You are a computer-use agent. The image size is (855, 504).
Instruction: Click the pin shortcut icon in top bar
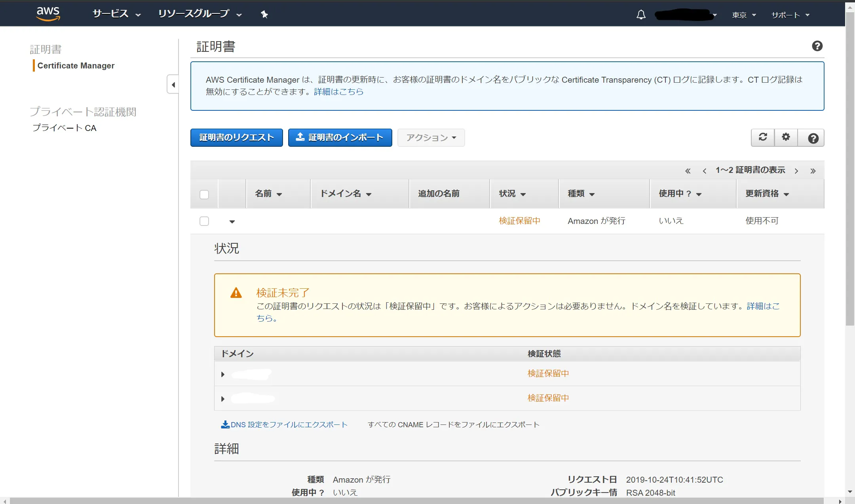click(264, 15)
